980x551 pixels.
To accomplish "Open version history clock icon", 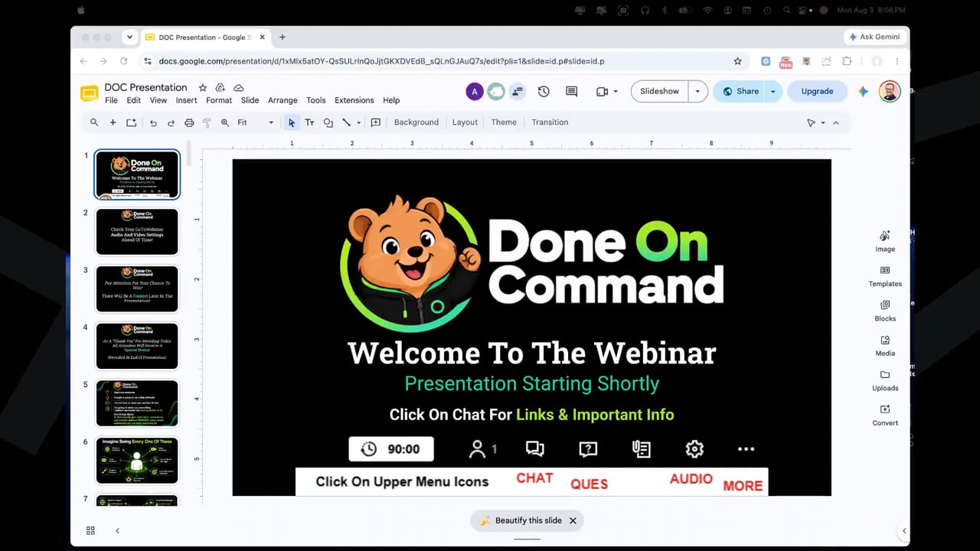I will [544, 91].
